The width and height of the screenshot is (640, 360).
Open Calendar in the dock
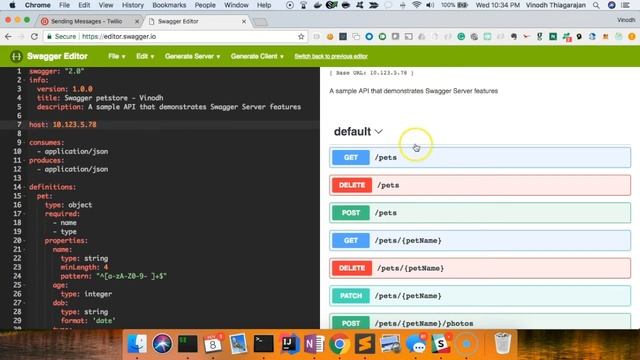[x=213, y=344]
